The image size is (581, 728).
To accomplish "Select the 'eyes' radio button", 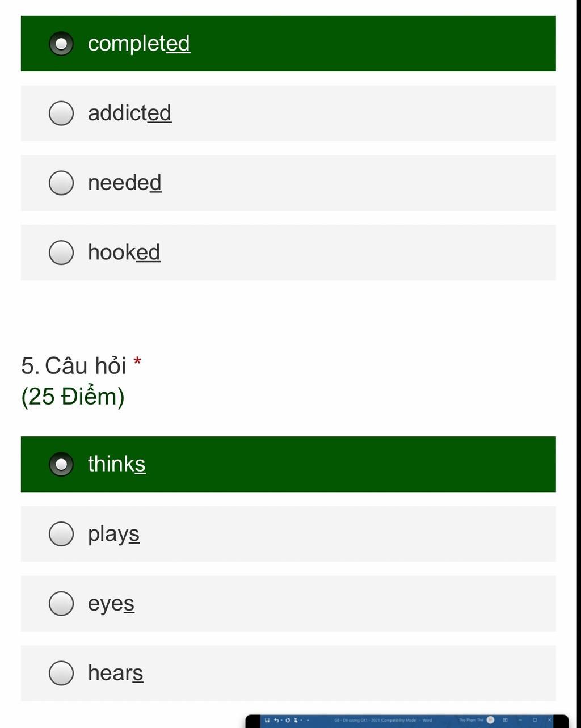I will pyautogui.click(x=288, y=604).
